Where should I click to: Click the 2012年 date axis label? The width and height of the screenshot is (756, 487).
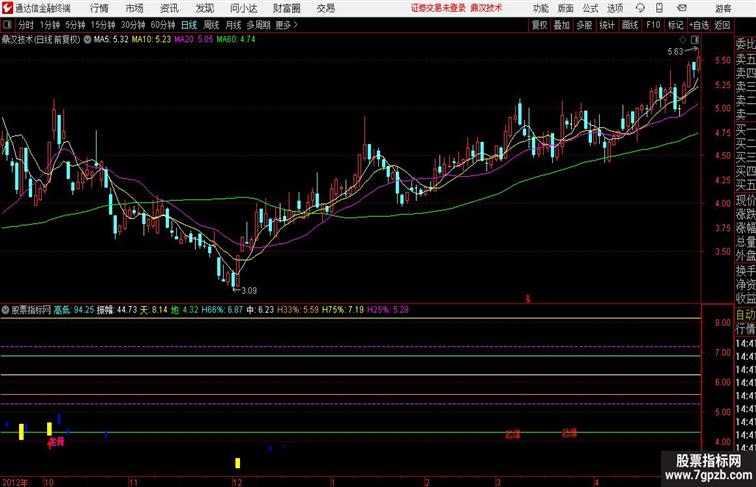pos(15,482)
